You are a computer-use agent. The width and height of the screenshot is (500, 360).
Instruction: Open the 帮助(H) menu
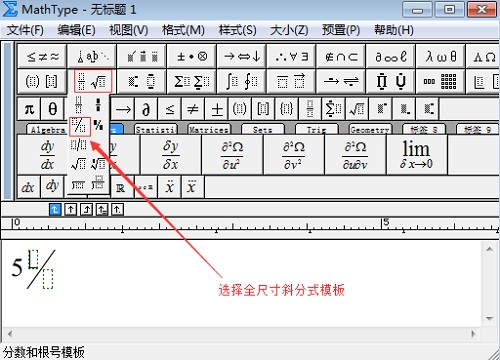pyautogui.click(x=394, y=30)
